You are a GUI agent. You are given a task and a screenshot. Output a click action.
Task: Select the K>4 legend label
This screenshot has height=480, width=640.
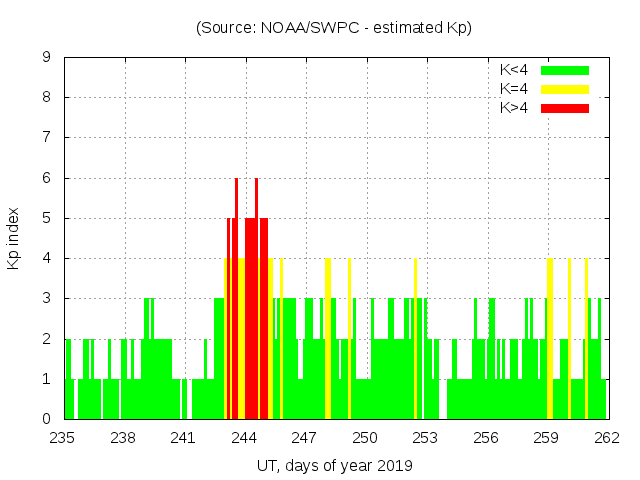click(x=514, y=108)
